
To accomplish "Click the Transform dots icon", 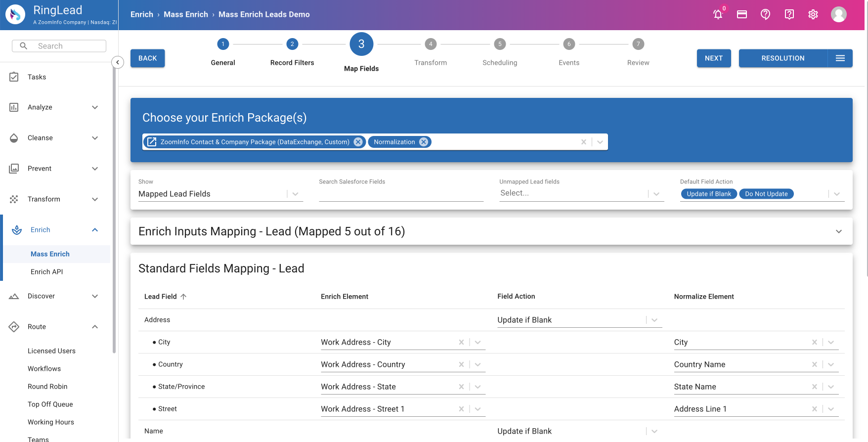I will (x=14, y=199).
